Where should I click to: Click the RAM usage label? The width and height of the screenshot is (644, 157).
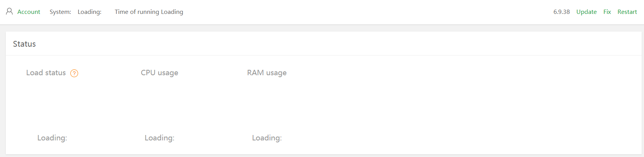[x=267, y=73]
